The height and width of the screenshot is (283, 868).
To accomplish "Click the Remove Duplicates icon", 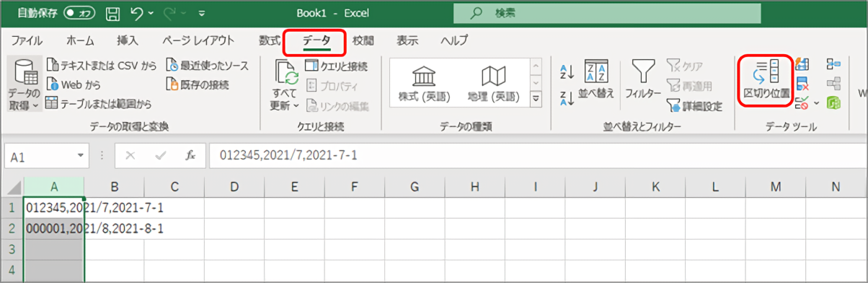I will [x=802, y=84].
